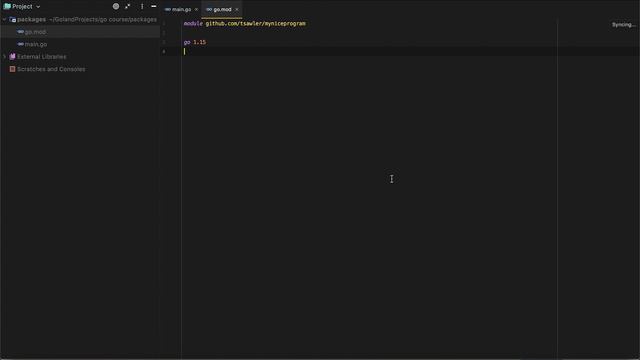The width and height of the screenshot is (640, 360).
Task: Close the go.mod tab
Action: pos(237,9)
